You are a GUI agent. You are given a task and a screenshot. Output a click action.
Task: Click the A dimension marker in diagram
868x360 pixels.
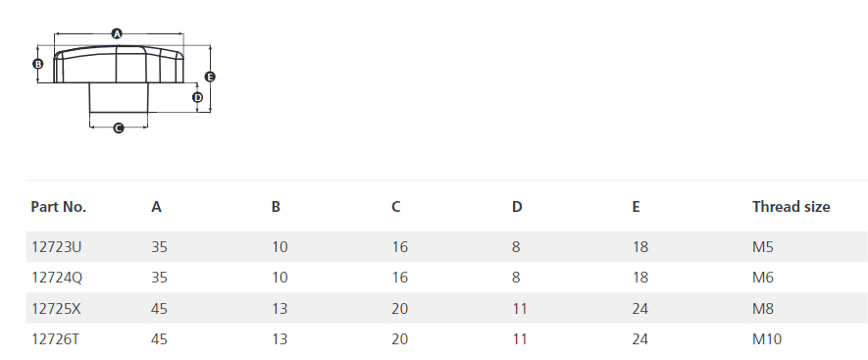(117, 34)
